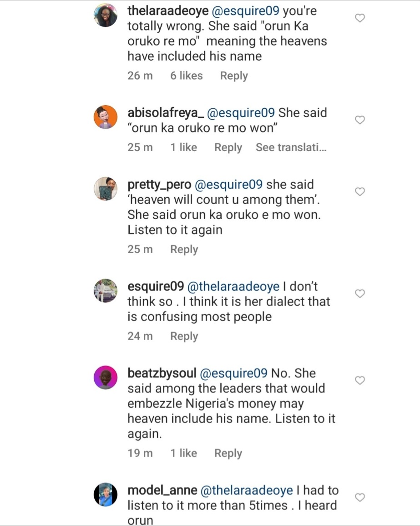420x526 pixels.
Task: View pretty_pero's profile photo
Action: coord(106,188)
